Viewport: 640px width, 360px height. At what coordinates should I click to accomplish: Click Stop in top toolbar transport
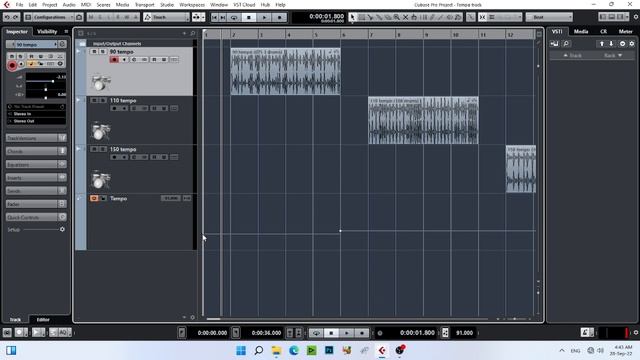click(x=249, y=17)
